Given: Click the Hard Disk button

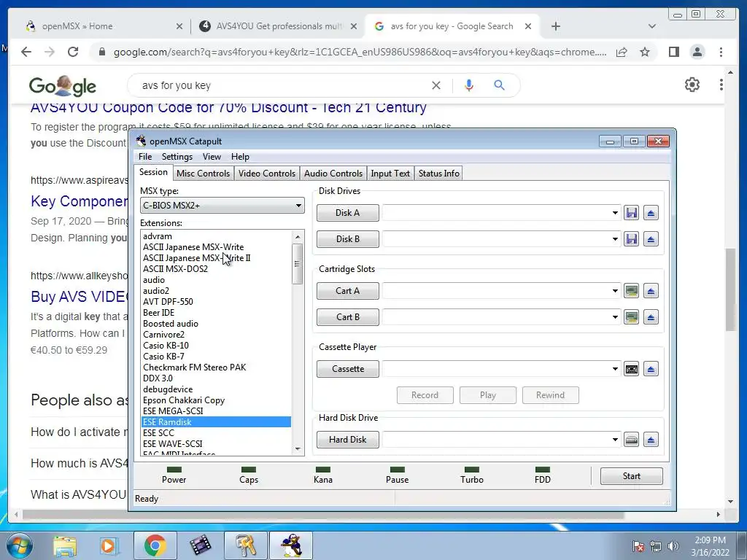Looking at the screenshot, I should point(348,440).
